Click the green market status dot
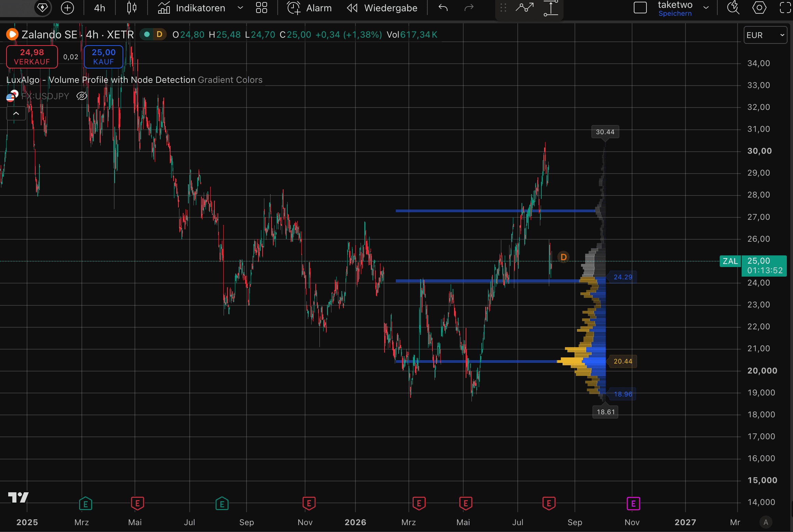Image resolution: width=793 pixels, height=532 pixels. tap(147, 34)
